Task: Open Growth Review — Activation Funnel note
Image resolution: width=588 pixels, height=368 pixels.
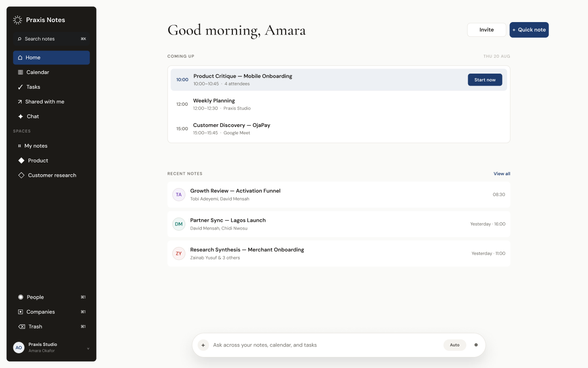Action: [x=339, y=195]
